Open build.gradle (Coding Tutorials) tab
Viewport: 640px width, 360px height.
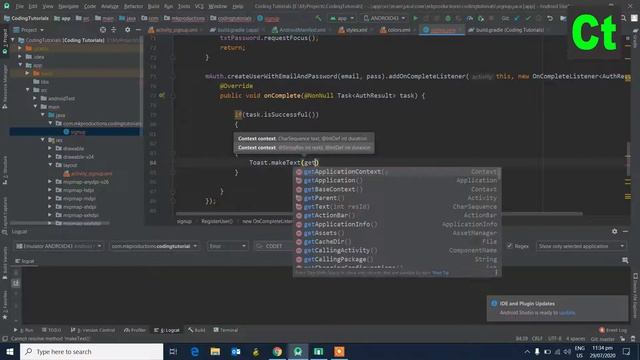(506, 30)
